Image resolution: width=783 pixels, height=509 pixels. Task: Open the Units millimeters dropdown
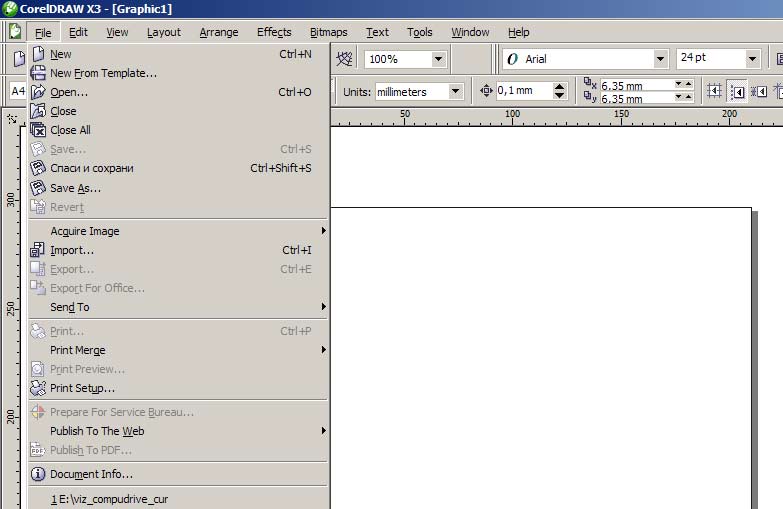455,91
